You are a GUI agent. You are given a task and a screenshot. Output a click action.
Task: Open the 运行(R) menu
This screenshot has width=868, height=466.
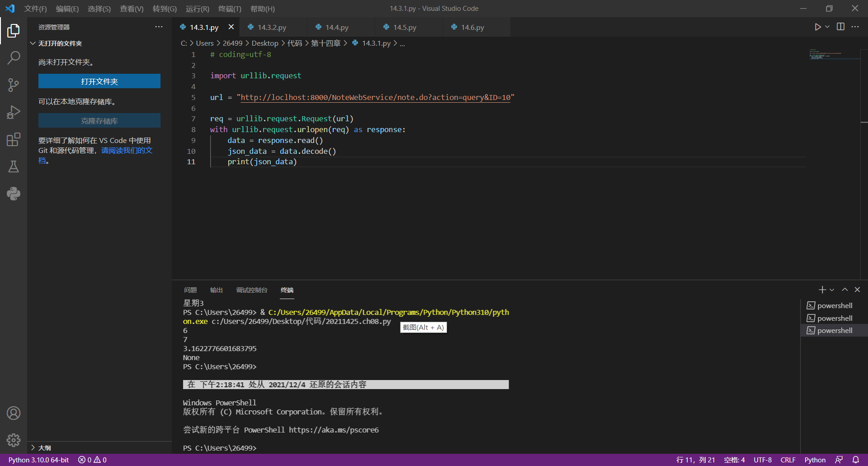pyautogui.click(x=198, y=9)
